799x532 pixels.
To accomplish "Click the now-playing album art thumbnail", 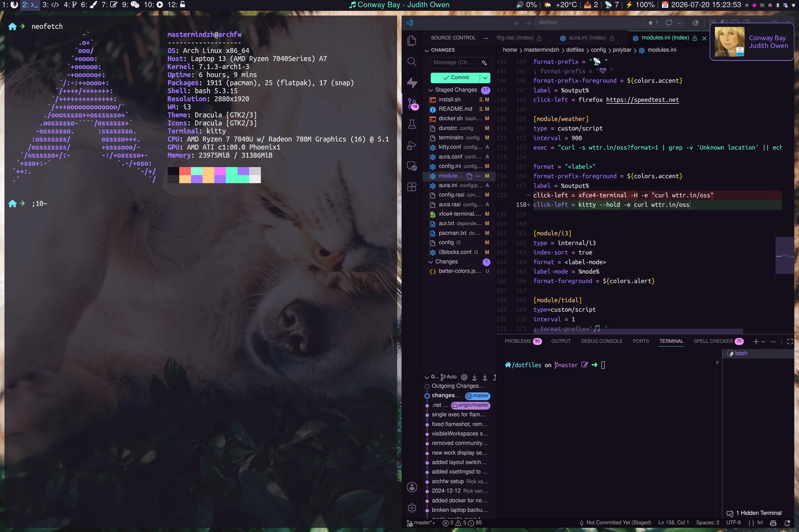I will point(729,42).
